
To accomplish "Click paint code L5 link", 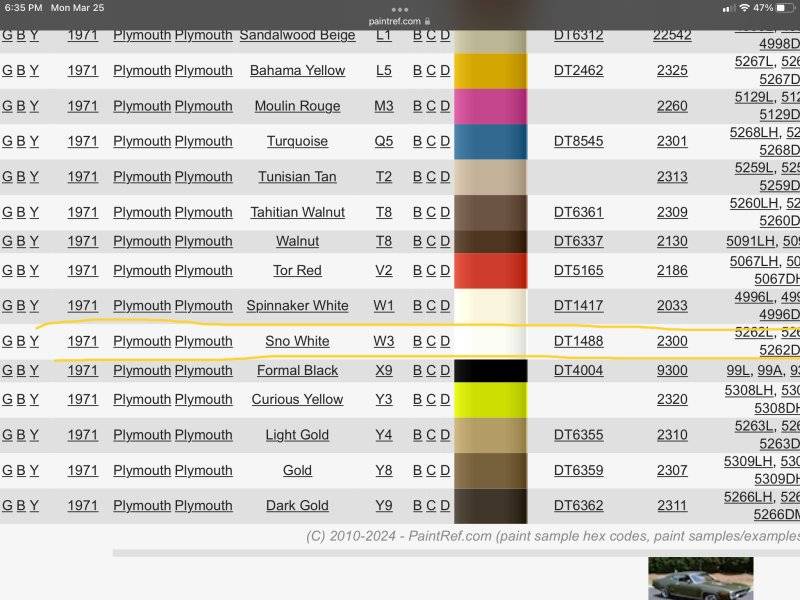I will [384, 70].
